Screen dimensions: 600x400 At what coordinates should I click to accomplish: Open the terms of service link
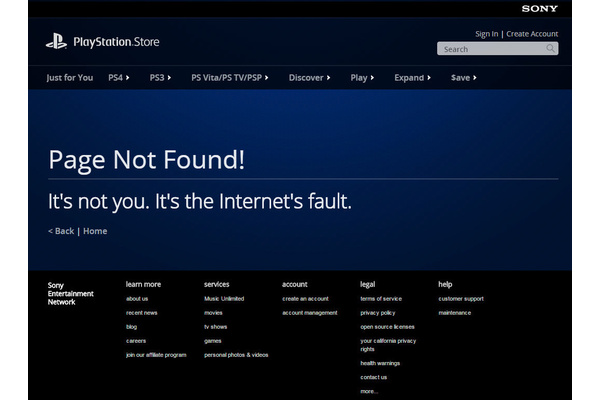[381, 299]
